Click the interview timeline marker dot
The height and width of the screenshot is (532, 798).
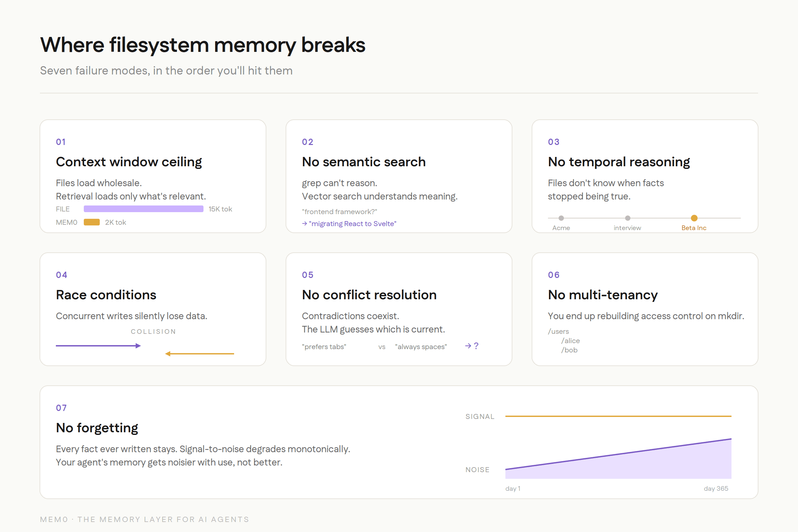[x=627, y=218]
